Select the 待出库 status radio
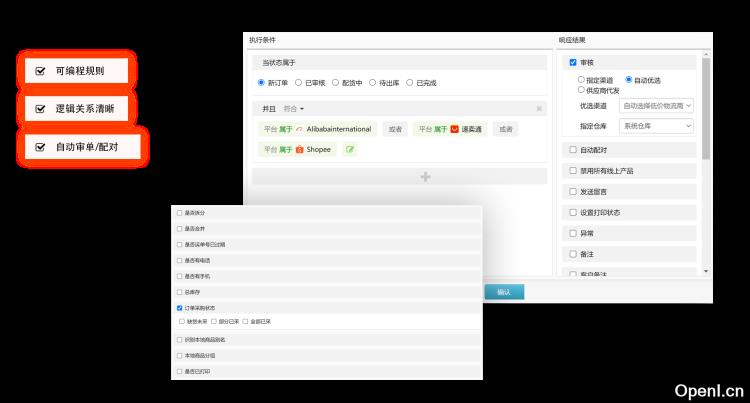The image size is (750, 403). pos(372,83)
